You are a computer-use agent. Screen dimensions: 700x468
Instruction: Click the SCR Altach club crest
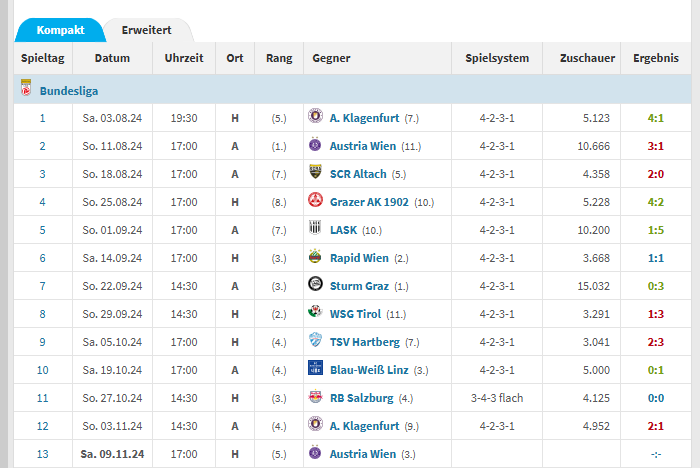point(315,173)
